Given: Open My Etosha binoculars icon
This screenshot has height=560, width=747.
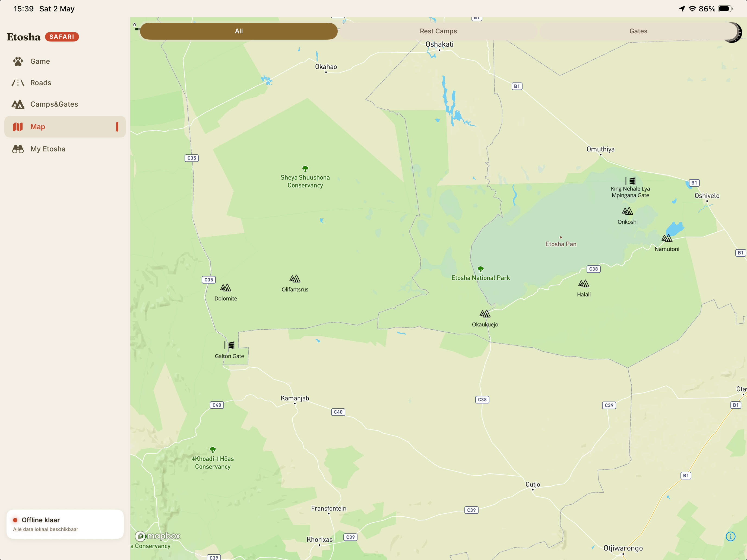Looking at the screenshot, I should (x=18, y=149).
